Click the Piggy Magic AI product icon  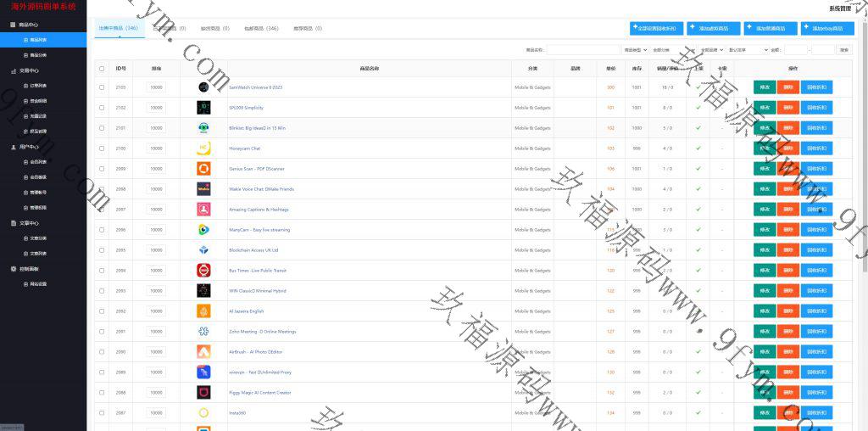click(x=203, y=393)
